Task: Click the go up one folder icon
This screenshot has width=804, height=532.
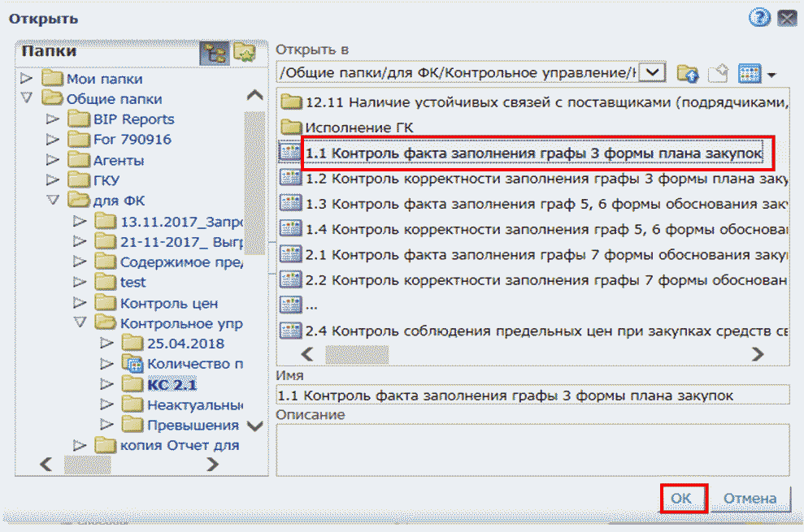Action: click(688, 73)
